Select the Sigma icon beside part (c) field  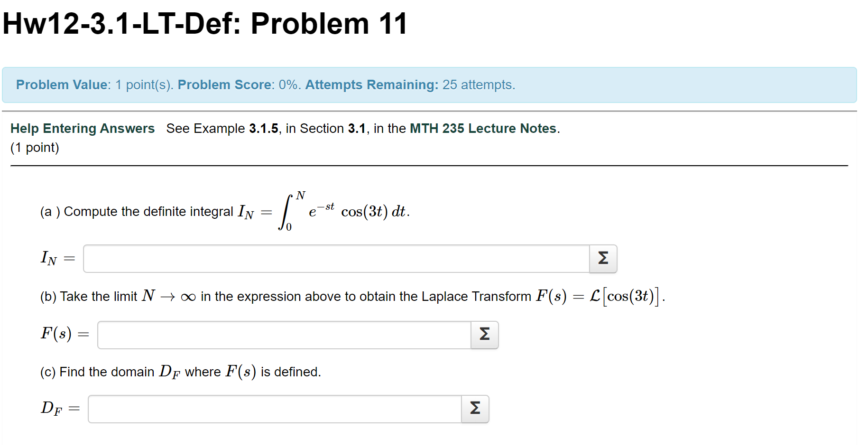pyautogui.click(x=474, y=409)
